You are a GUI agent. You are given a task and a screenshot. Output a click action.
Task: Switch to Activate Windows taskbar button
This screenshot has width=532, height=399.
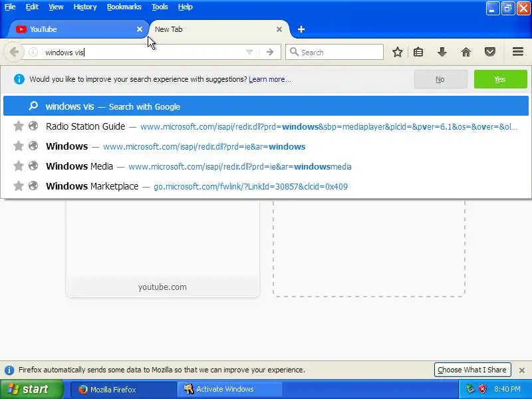click(x=229, y=390)
